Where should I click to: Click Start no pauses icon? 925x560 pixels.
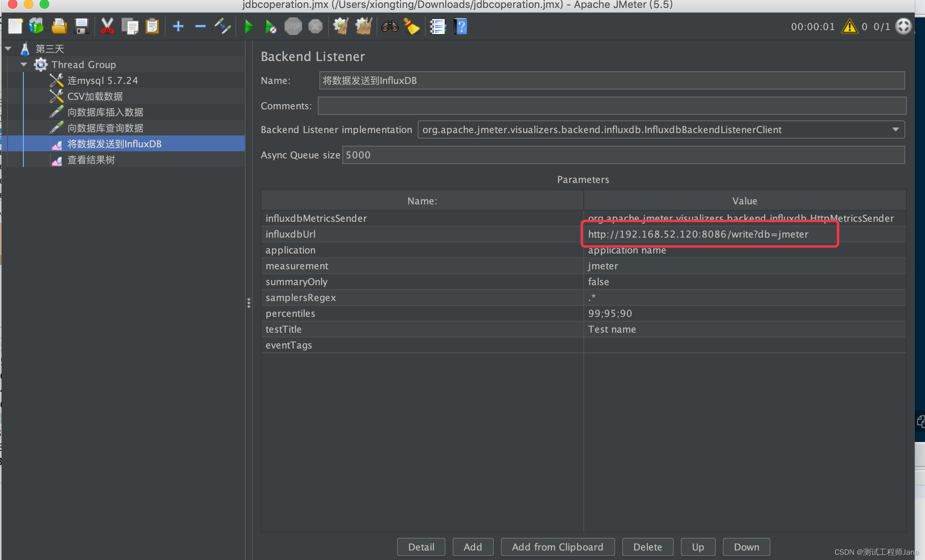coord(271,27)
